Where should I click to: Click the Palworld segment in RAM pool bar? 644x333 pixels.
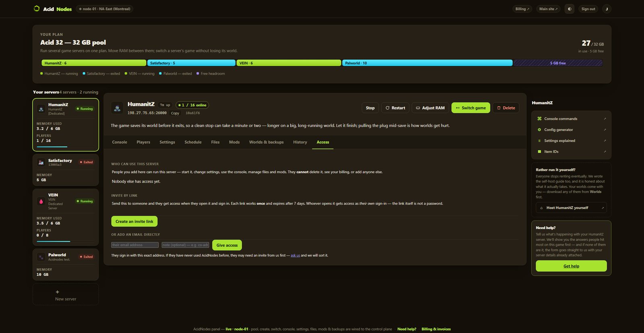[427, 63]
